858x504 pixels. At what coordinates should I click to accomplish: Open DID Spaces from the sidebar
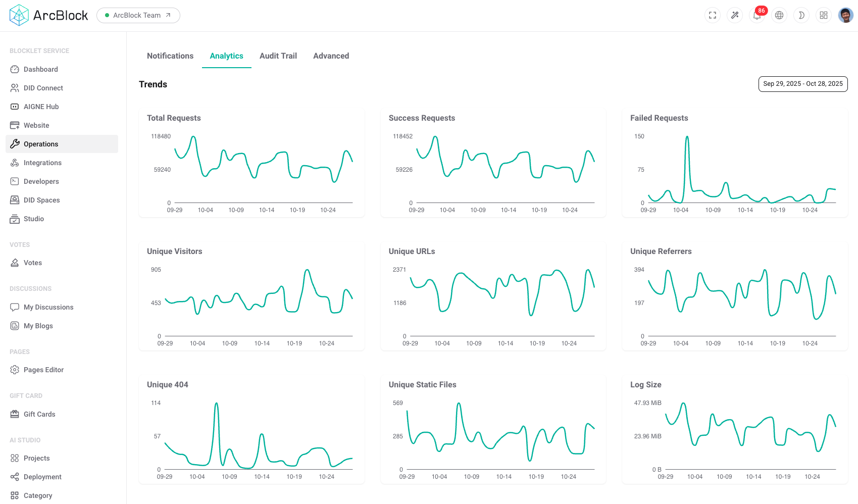(x=41, y=200)
